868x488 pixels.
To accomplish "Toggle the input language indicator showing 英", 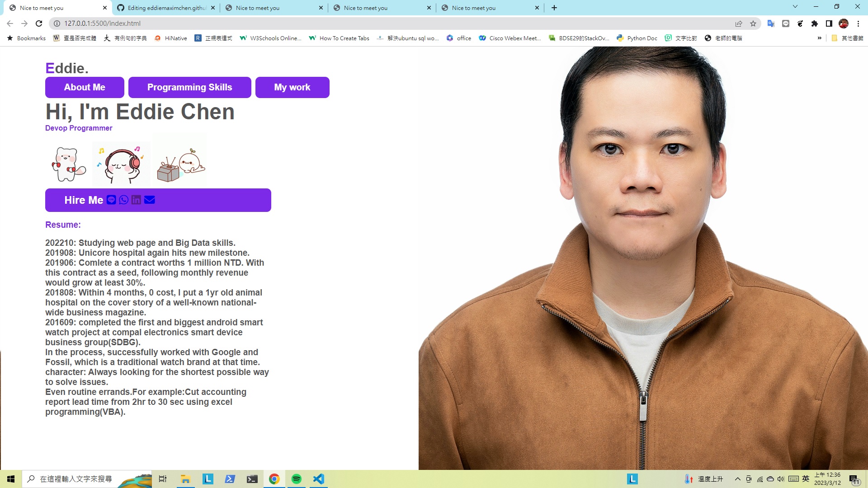I will (806, 479).
